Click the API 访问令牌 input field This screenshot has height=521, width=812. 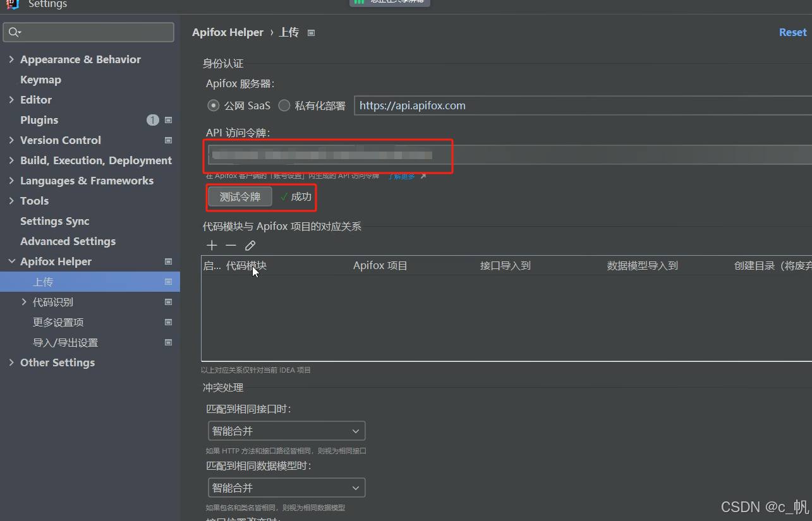coord(509,155)
